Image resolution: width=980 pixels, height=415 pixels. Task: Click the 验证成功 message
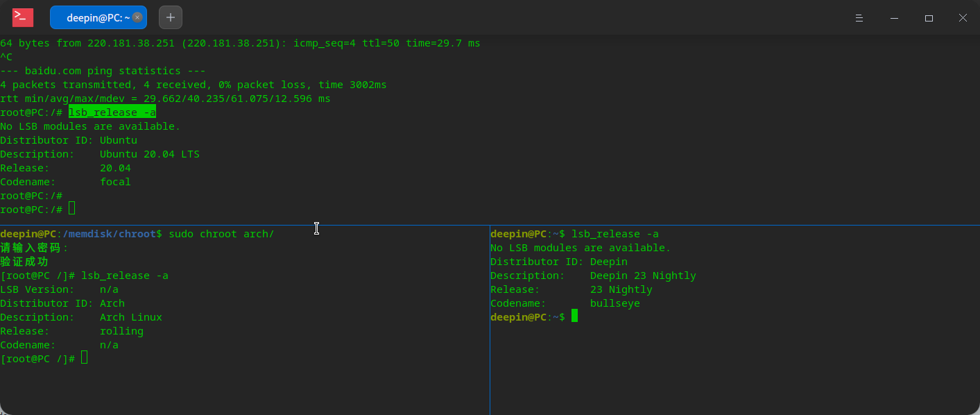tap(24, 262)
